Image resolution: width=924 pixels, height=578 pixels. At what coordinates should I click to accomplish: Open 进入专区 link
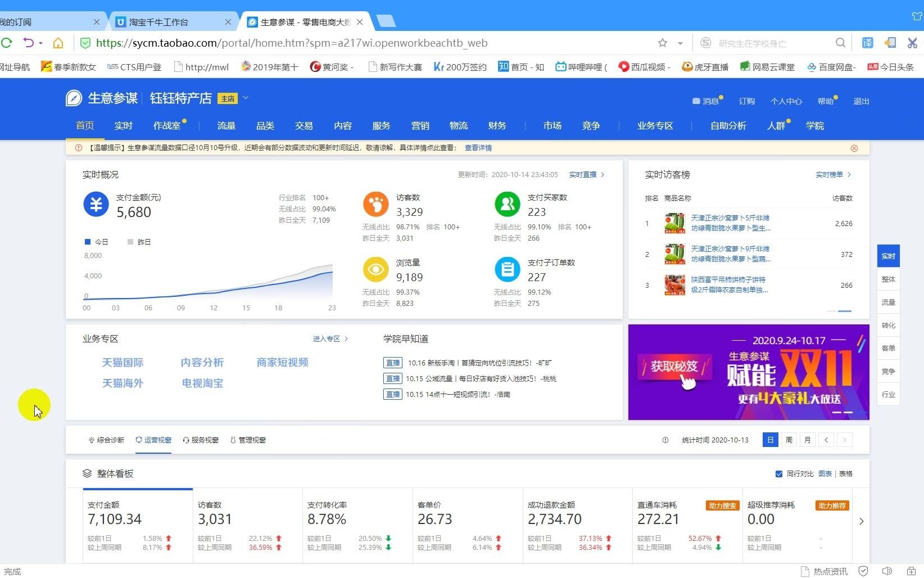pos(330,339)
